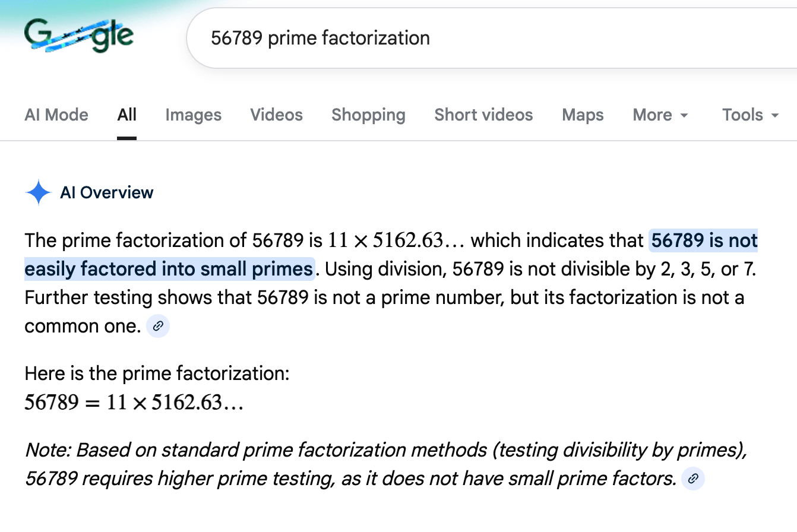
Task: Click the Google doodle logo
Action: pyautogui.click(x=79, y=36)
